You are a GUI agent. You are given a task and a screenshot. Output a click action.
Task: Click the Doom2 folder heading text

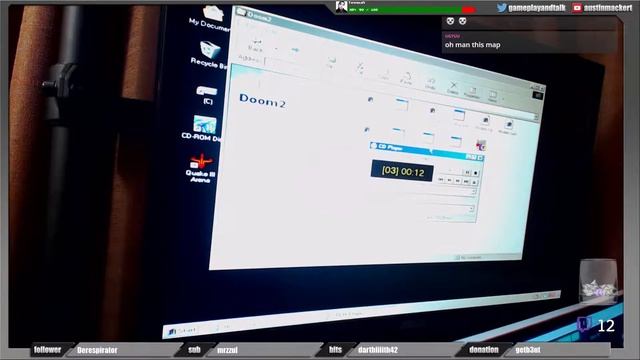coord(262,101)
